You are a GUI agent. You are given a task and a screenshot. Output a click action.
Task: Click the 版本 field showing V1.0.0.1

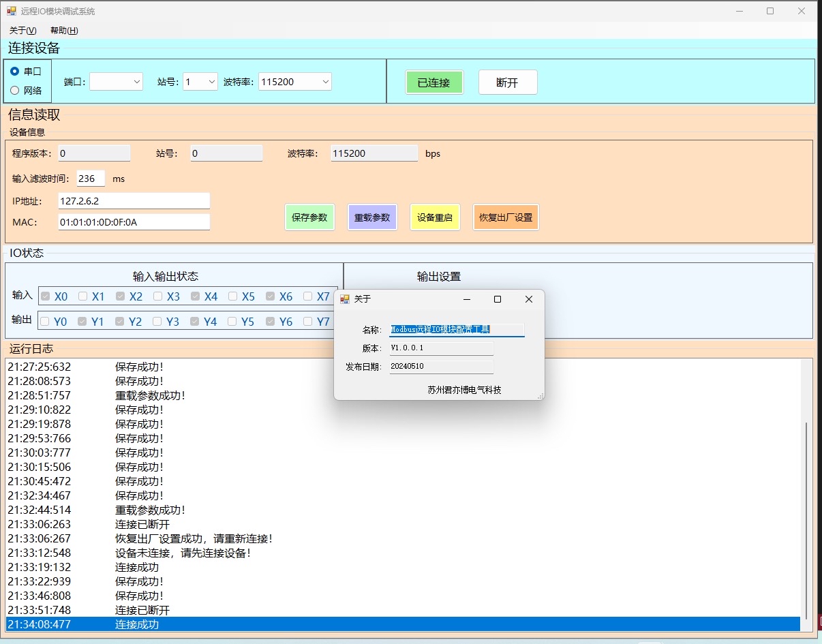(x=441, y=348)
